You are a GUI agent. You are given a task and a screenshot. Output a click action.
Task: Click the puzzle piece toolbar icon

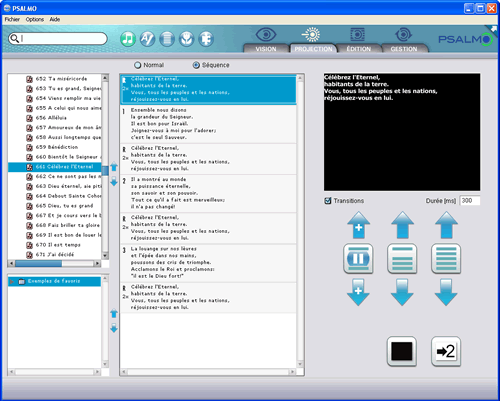tap(206, 39)
